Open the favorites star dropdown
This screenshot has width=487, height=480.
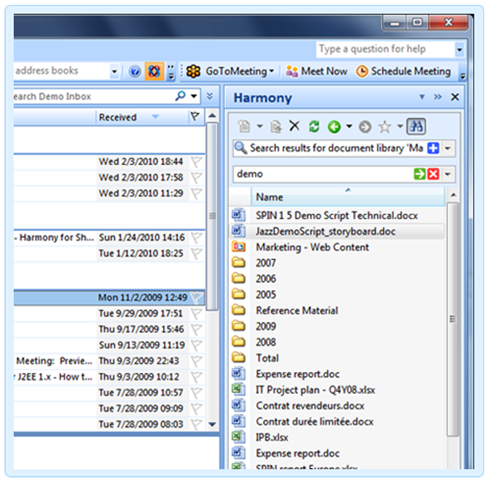tap(400, 126)
